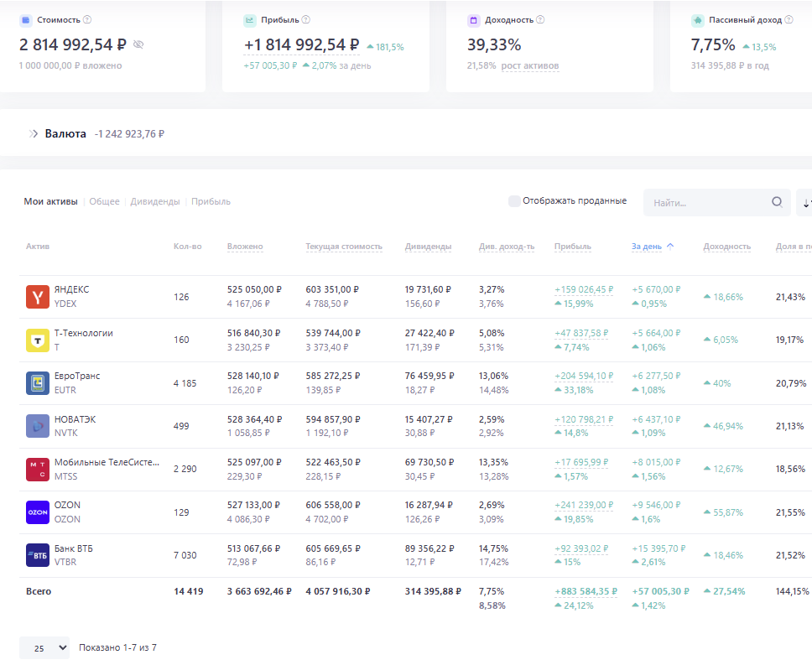
Task: Select the Мои активы tab
Action: pyautogui.click(x=50, y=201)
